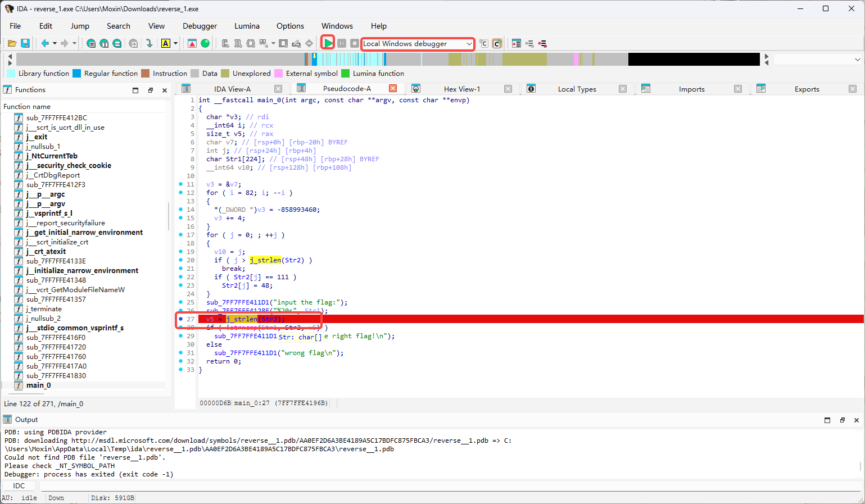The height and width of the screenshot is (504, 865).
Task: Click the Jump back blue arrow icon
Action: coord(45,43)
